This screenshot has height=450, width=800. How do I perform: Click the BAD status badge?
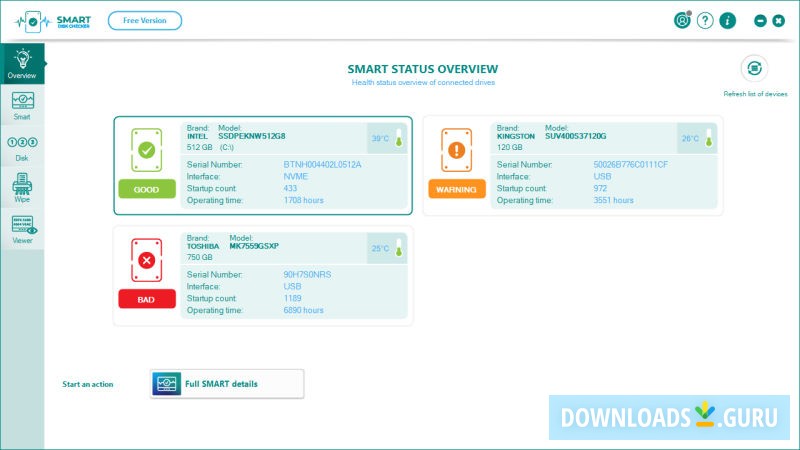click(147, 299)
